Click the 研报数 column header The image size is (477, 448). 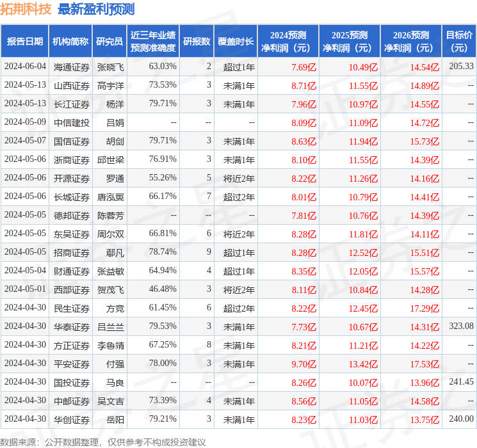197,42
